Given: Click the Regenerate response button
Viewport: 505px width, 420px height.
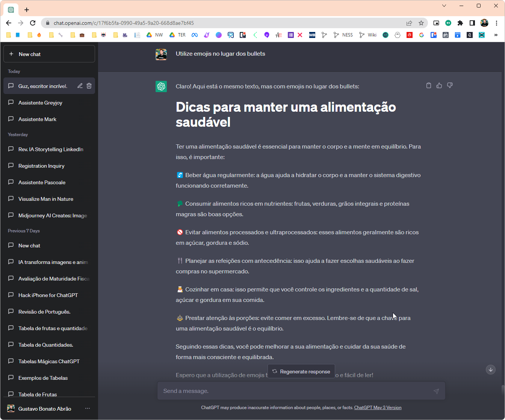Looking at the screenshot, I should [x=301, y=371].
